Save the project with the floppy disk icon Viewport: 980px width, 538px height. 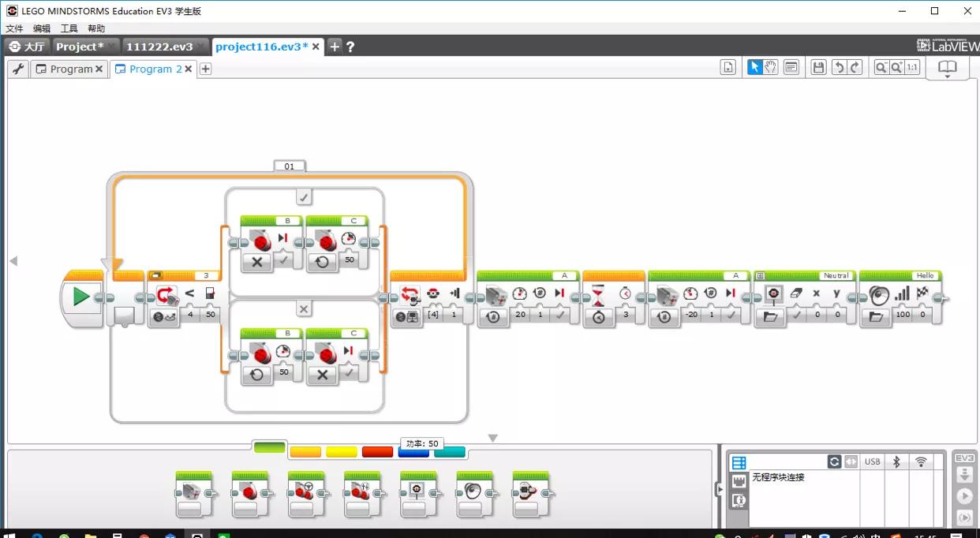click(818, 68)
